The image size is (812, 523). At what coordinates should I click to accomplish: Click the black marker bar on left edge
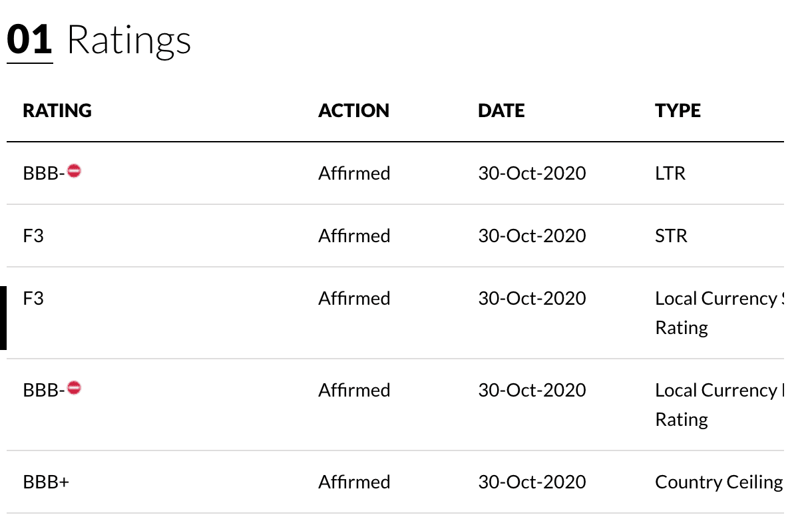(3, 318)
